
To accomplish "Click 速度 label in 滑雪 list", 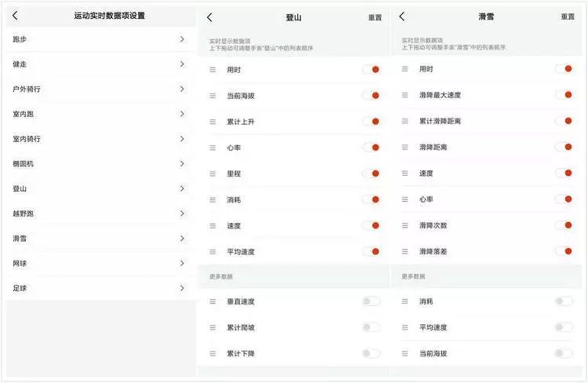I will click(426, 173).
